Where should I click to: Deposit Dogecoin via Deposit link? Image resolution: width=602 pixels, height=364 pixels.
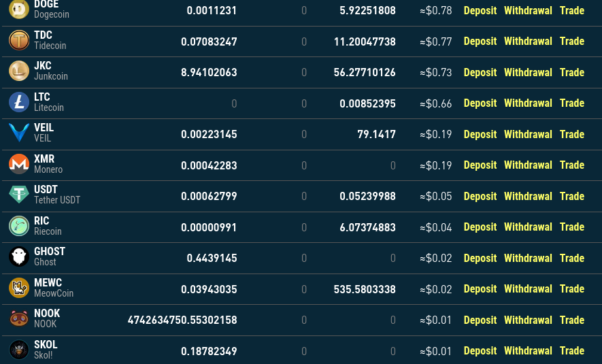point(480,11)
